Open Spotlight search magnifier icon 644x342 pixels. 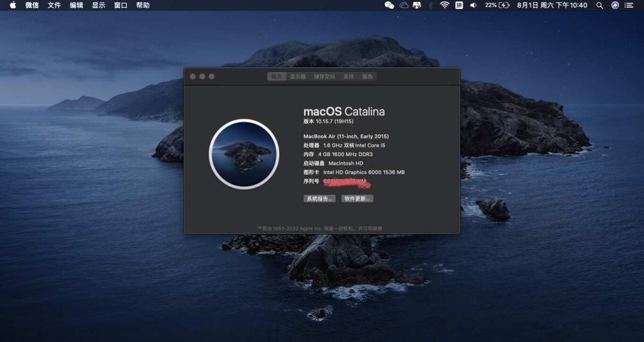click(599, 5)
